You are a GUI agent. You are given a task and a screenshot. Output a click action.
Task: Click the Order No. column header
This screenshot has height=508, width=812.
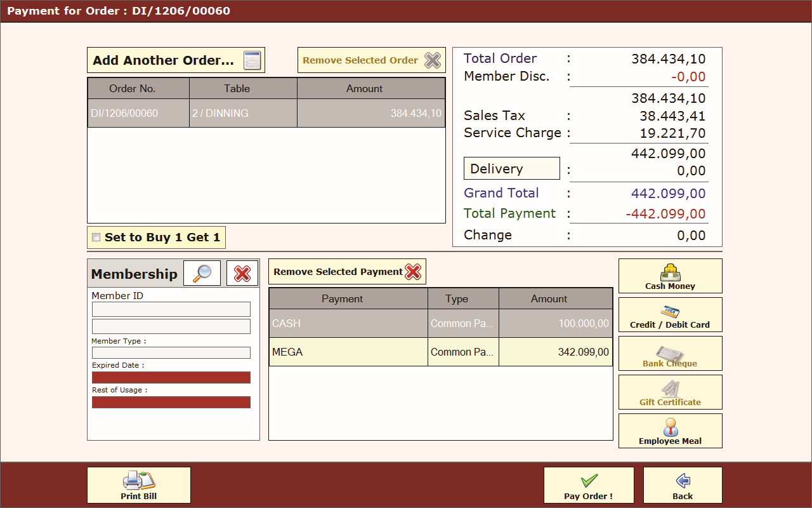[138, 88]
